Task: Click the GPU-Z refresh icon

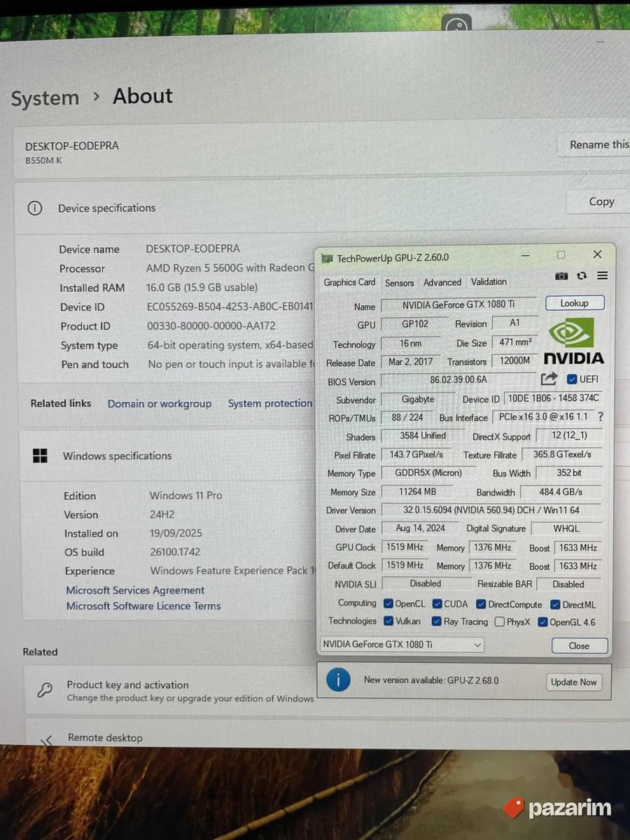Action: (x=582, y=276)
